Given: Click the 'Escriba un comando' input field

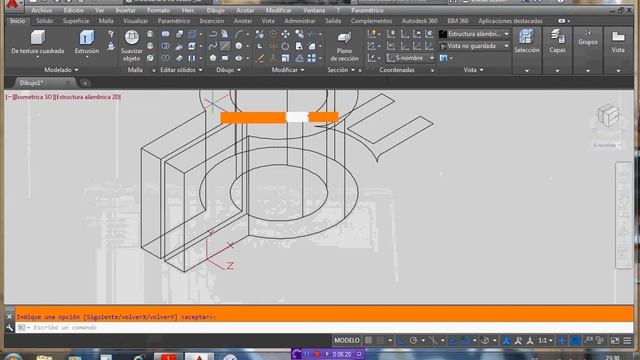Looking at the screenshot, I should [x=324, y=328].
